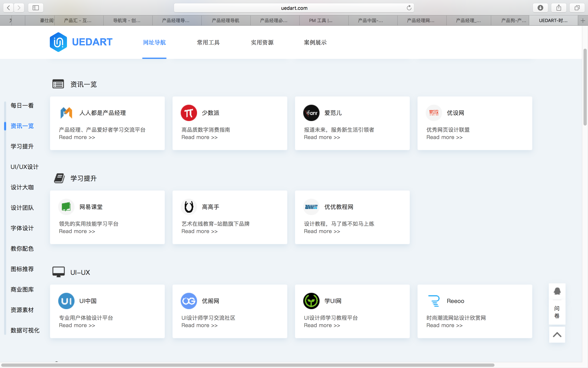The image size is (588, 368).
Task: Click the horizontal scrollbar at the bottom
Action: [x=248, y=365]
